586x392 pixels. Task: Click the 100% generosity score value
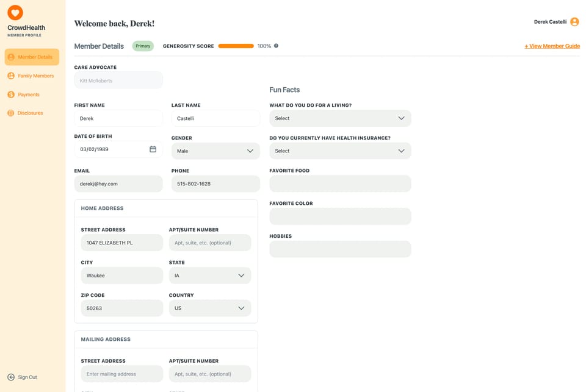[x=264, y=46]
